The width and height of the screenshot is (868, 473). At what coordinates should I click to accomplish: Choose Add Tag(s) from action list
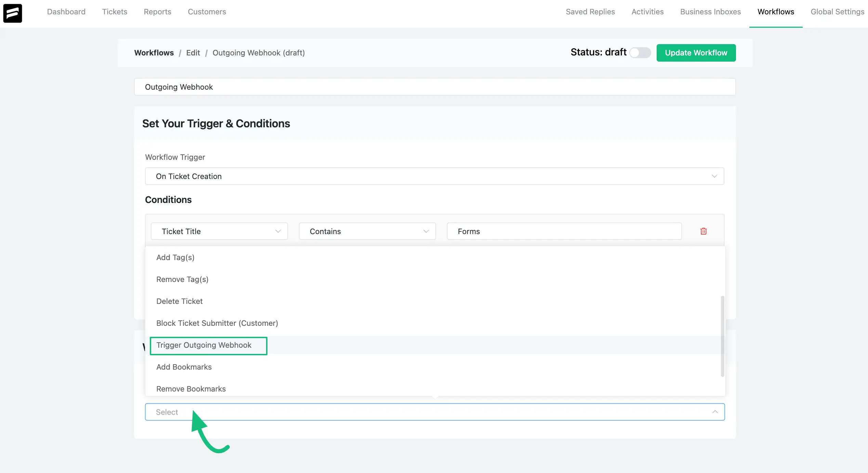point(435,257)
